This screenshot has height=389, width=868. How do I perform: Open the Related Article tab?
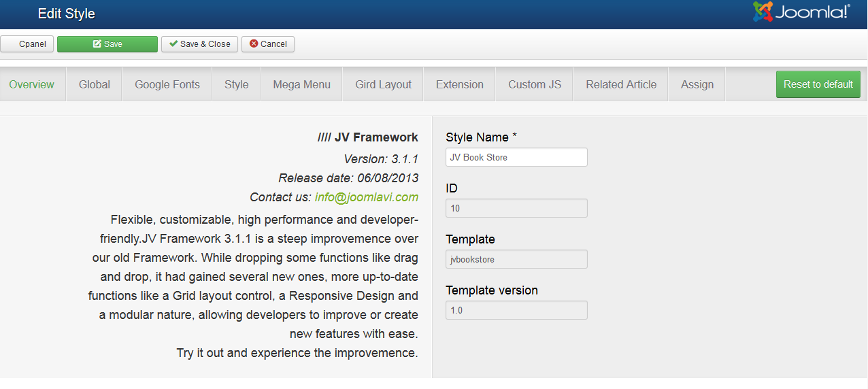pos(621,84)
